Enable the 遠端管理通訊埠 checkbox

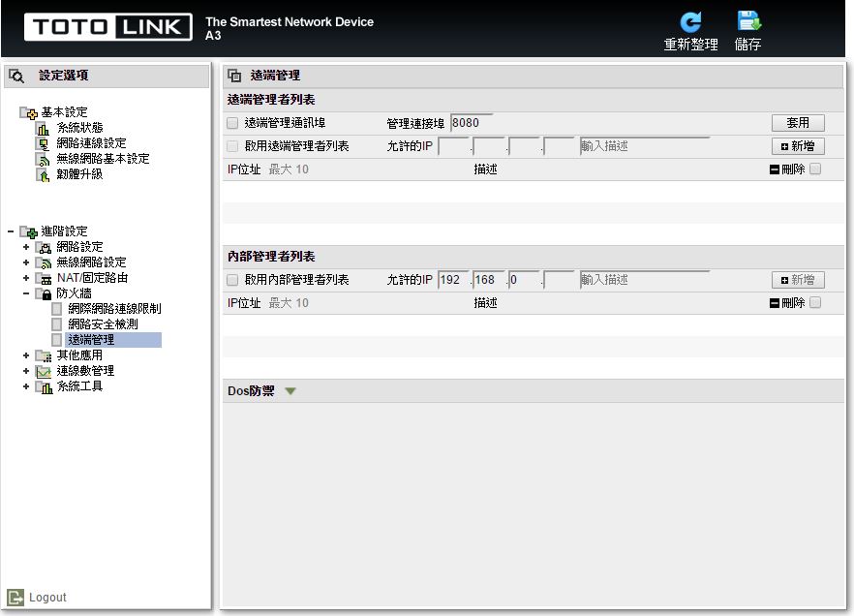232,123
